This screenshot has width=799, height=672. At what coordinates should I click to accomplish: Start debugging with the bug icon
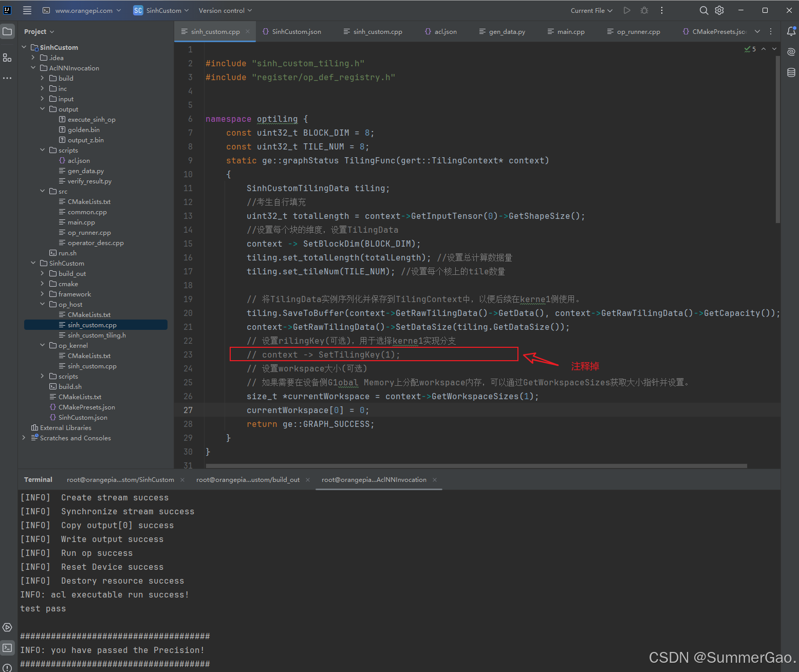pos(644,10)
